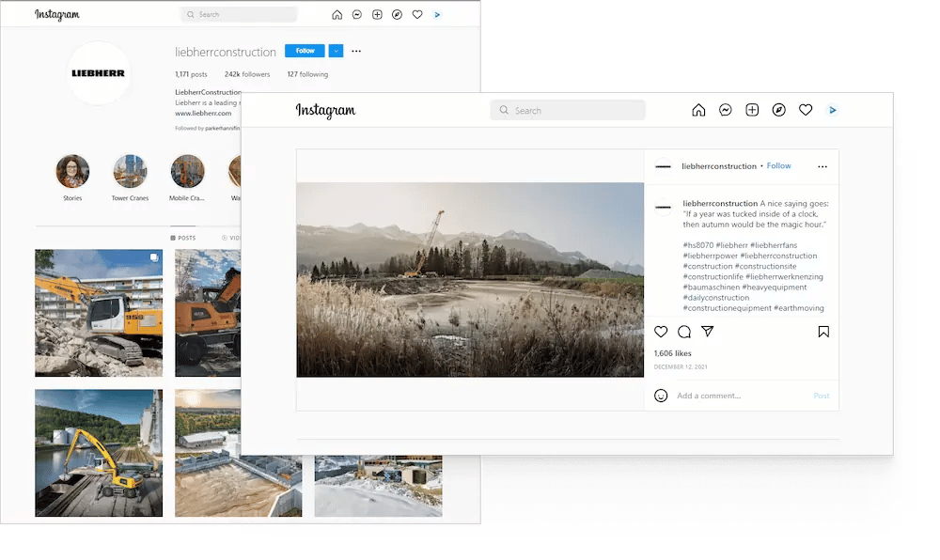Follow liebherrconstruction on profile page
The width and height of the screenshot is (940, 560).
[305, 51]
